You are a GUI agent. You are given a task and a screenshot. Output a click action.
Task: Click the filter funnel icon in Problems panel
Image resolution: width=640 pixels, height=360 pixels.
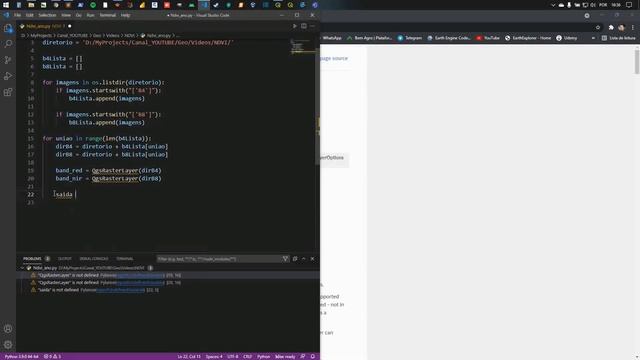click(285, 259)
